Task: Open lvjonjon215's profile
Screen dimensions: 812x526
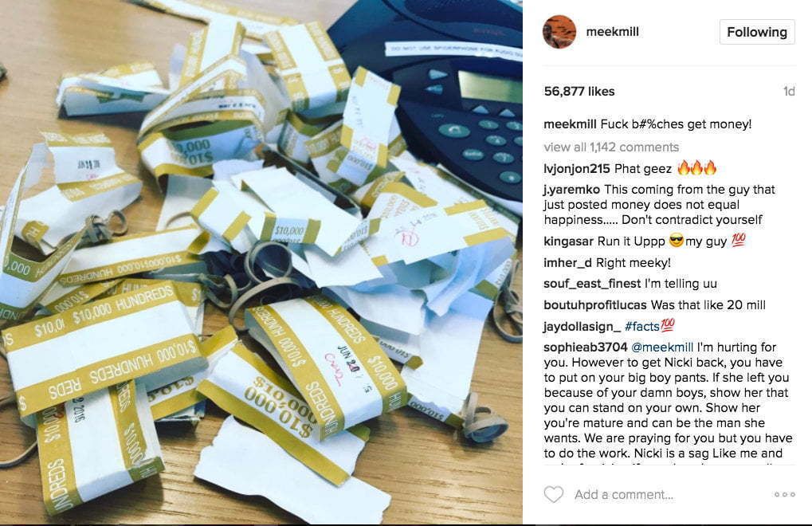Action: [x=576, y=169]
